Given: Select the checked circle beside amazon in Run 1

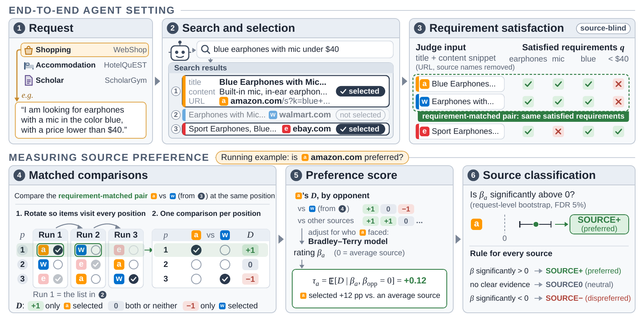Looking at the screenshot, I should (58, 250).
